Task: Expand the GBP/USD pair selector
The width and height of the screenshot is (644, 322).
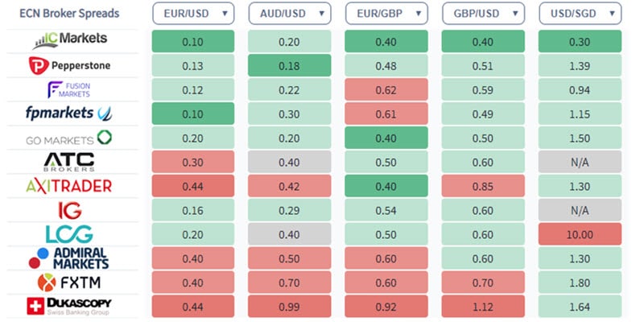Action: (x=483, y=13)
